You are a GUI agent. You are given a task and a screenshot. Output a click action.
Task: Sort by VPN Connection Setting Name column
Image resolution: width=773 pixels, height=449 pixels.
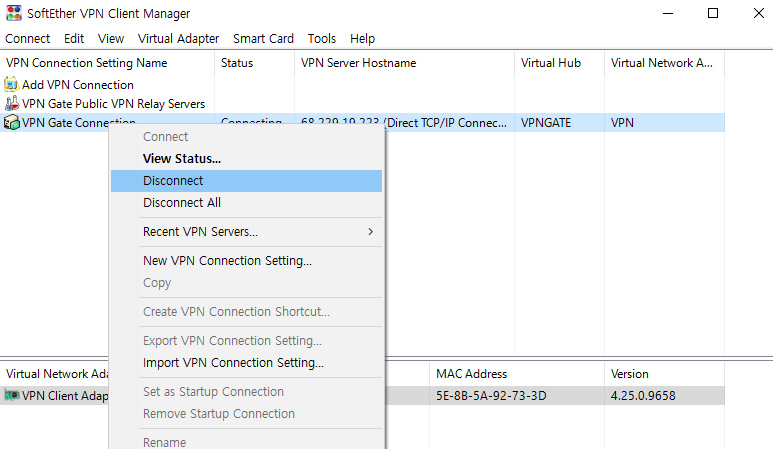[107, 63]
